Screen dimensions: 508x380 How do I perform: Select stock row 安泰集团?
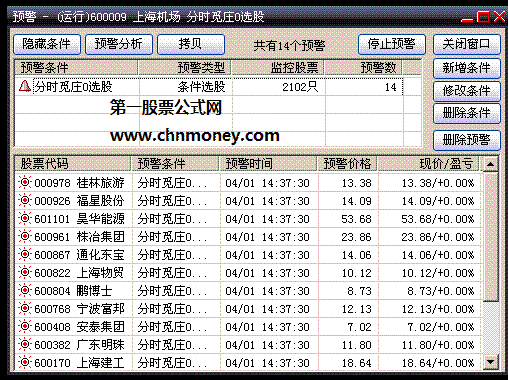[x=249, y=327]
